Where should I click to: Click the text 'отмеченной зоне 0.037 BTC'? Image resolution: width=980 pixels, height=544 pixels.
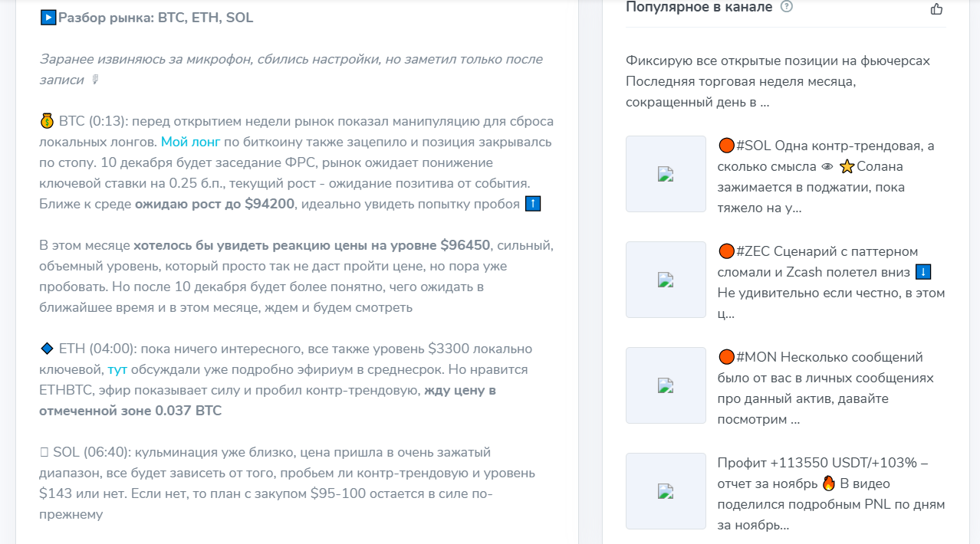click(x=130, y=411)
